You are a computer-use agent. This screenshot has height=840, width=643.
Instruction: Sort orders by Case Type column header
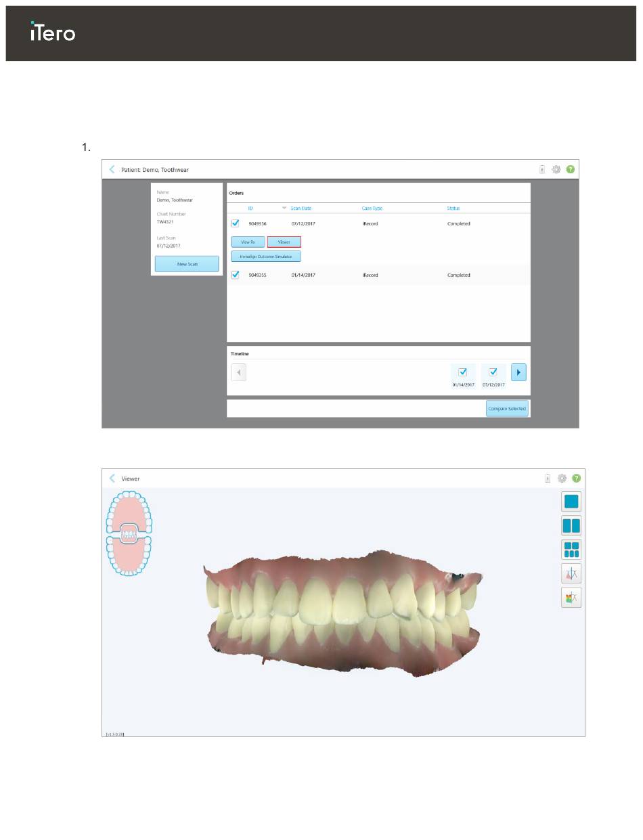pos(372,208)
